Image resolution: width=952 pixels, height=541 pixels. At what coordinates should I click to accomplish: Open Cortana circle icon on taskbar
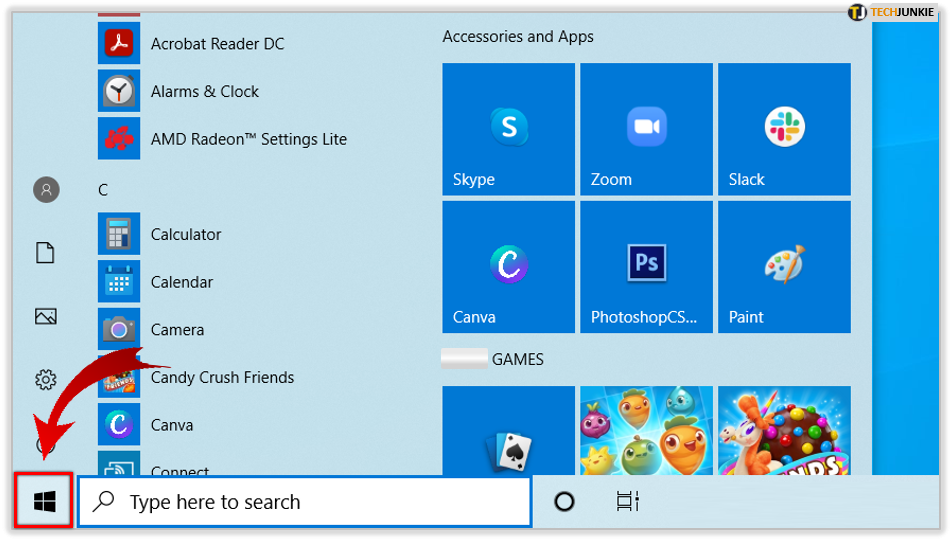(564, 502)
